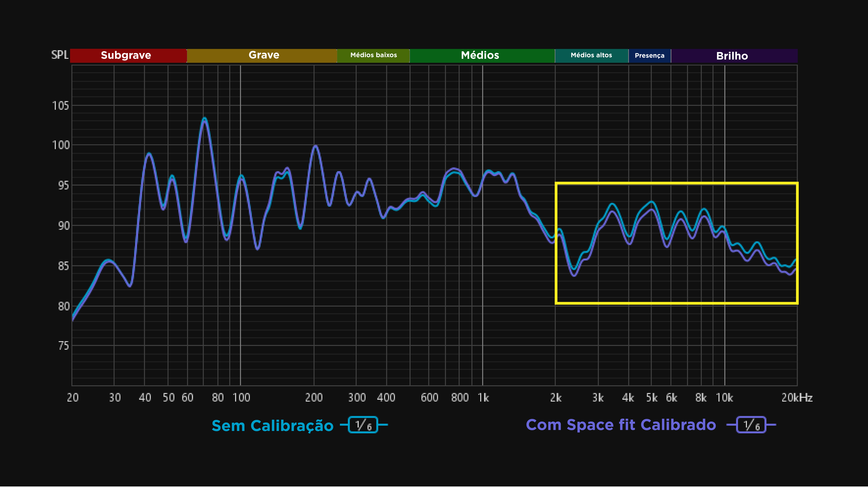Click the 2k frequency axis label
This screenshot has width=868, height=488.
coord(556,398)
